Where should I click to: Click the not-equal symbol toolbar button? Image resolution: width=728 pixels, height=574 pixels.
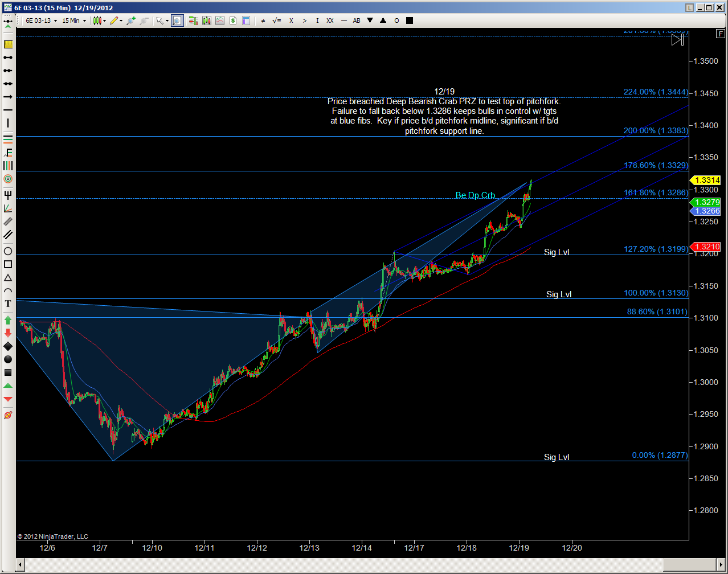pyautogui.click(x=263, y=20)
